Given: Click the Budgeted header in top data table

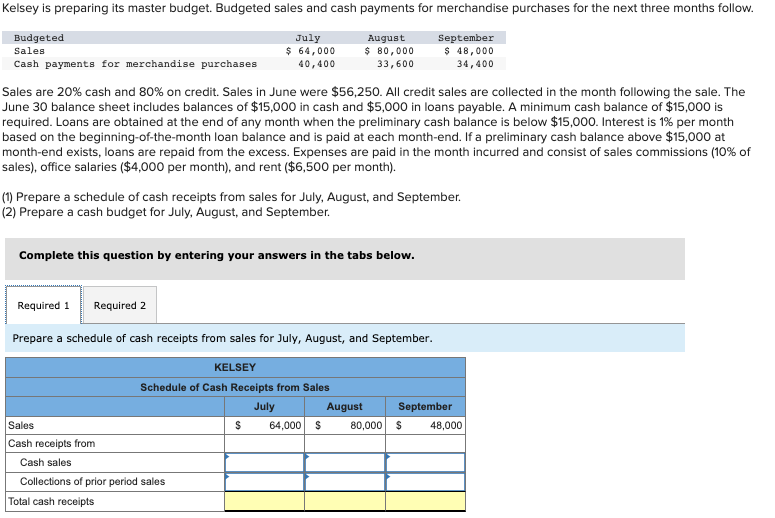Looking at the screenshot, I should click(x=39, y=38).
